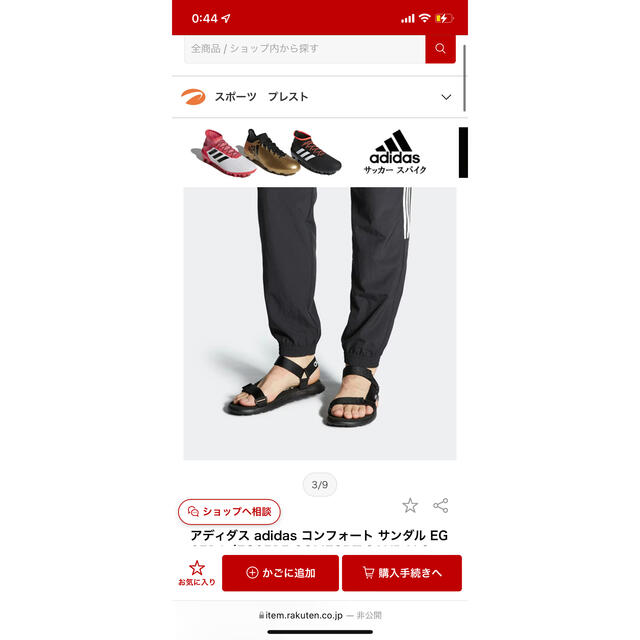This screenshot has height=640, width=640.
Task: Click the search input field
Action: tap(304, 49)
